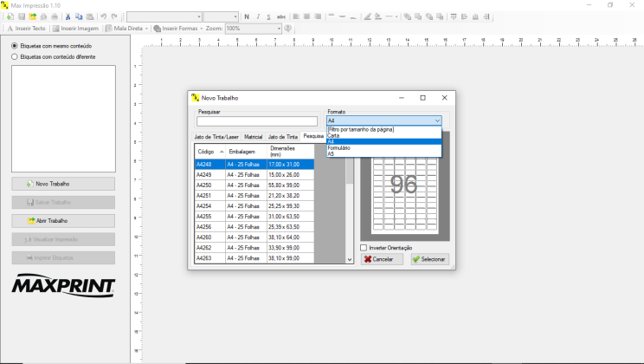The height and width of the screenshot is (364, 644).
Task: Click the 'Inserir Texto' toolbar button
Action: [26, 29]
